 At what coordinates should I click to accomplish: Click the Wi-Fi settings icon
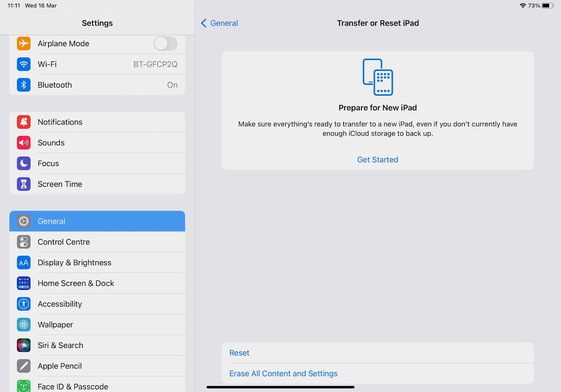(x=24, y=64)
